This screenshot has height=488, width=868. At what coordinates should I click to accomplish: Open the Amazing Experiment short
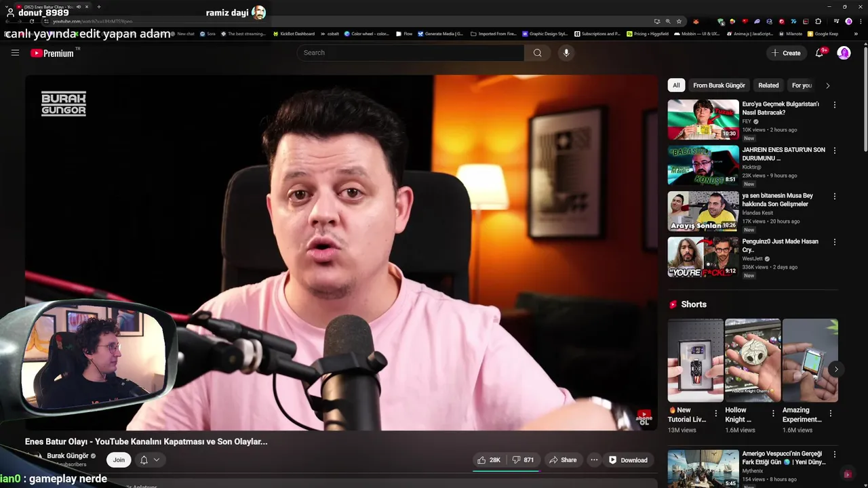pyautogui.click(x=810, y=360)
